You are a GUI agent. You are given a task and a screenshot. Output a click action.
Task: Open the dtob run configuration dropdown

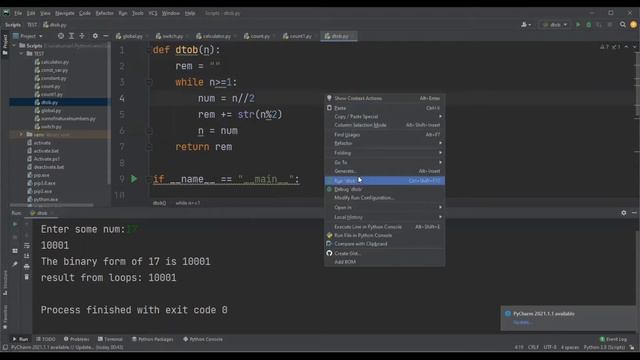coord(555,25)
